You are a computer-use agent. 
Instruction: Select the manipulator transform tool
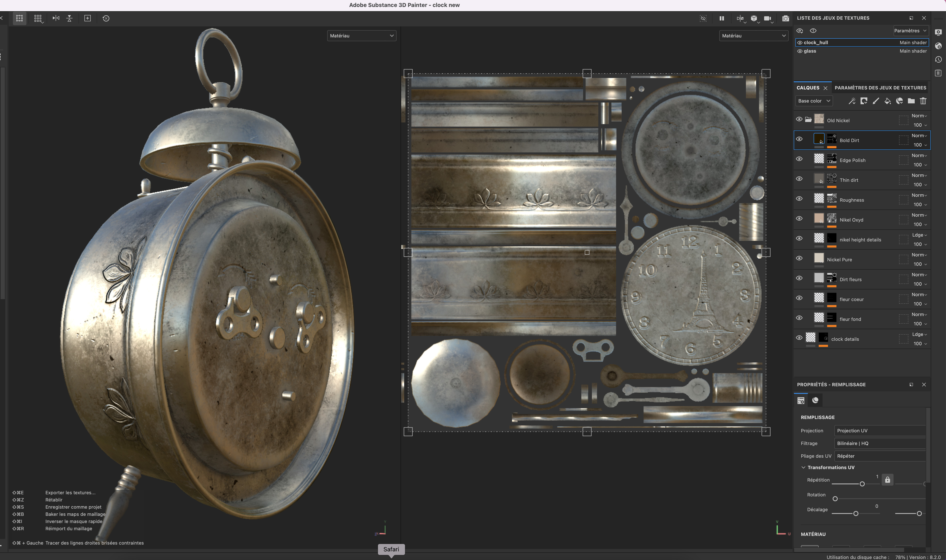click(19, 18)
